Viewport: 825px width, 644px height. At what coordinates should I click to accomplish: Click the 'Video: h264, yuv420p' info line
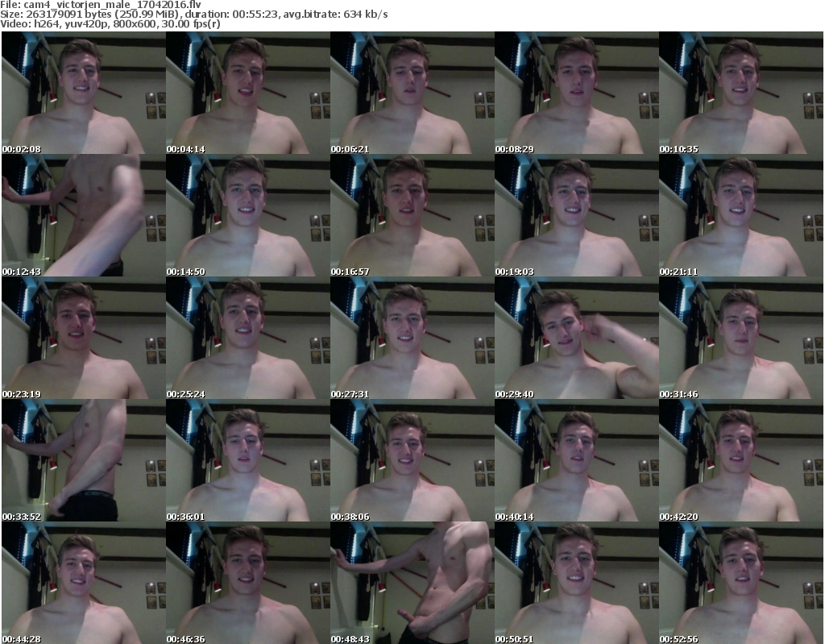click(110, 23)
